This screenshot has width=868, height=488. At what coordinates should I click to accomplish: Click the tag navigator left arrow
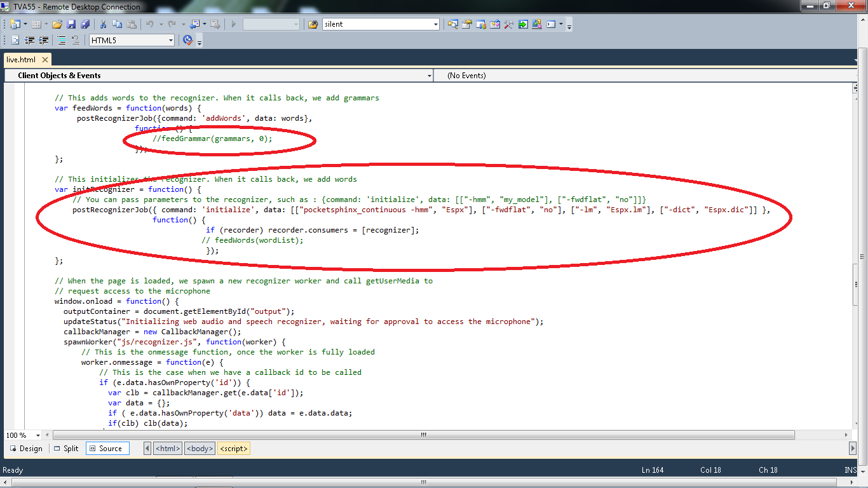click(x=147, y=449)
